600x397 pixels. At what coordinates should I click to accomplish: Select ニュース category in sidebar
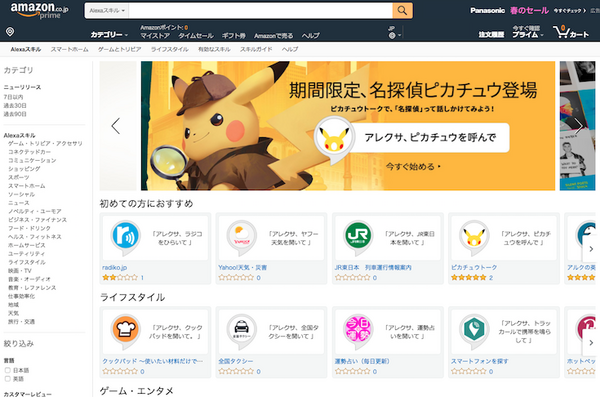pyautogui.click(x=19, y=203)
